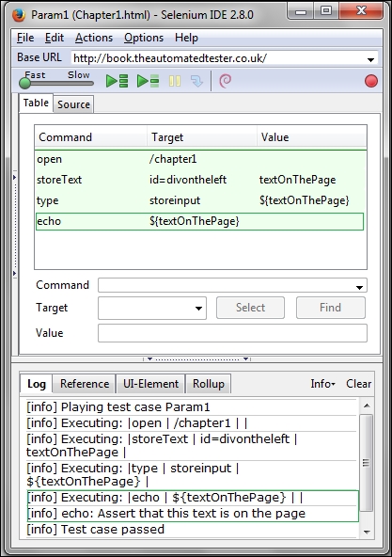This screenshot has width=392, height=557.
Task: Click the Find button
Action: coord(330,308)
